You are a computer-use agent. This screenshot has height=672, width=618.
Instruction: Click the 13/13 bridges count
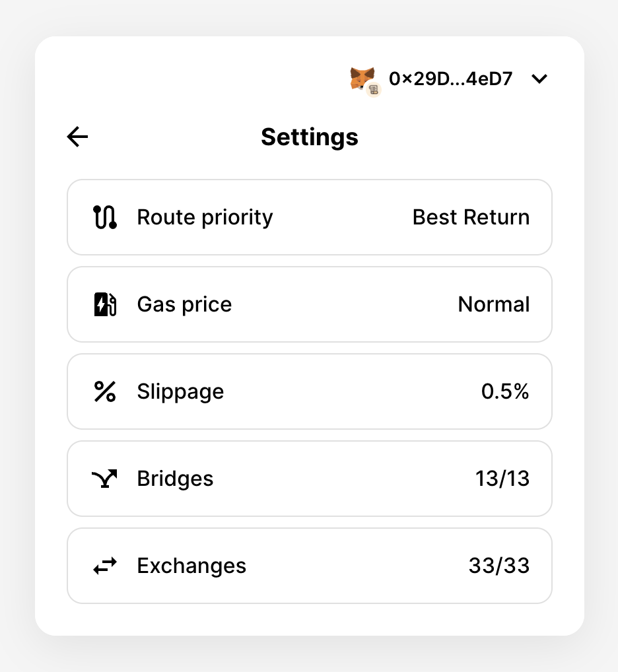tap(502, 479)
